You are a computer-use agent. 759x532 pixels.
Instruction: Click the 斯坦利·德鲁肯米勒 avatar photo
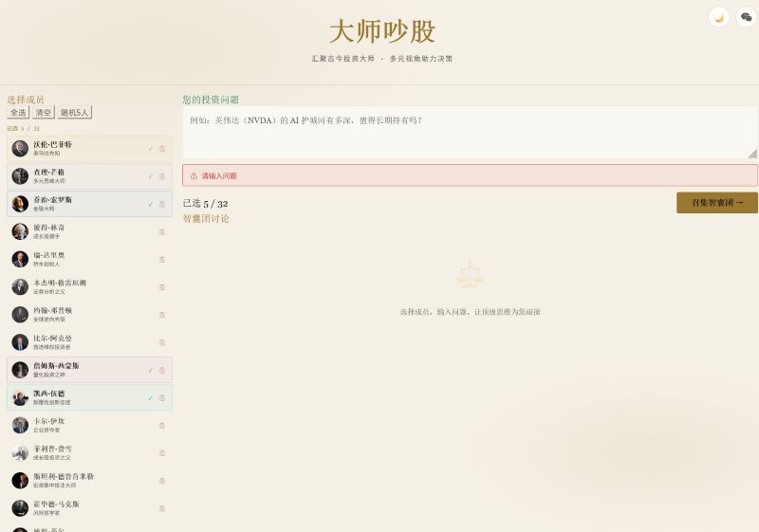click(x=20, y=481)
